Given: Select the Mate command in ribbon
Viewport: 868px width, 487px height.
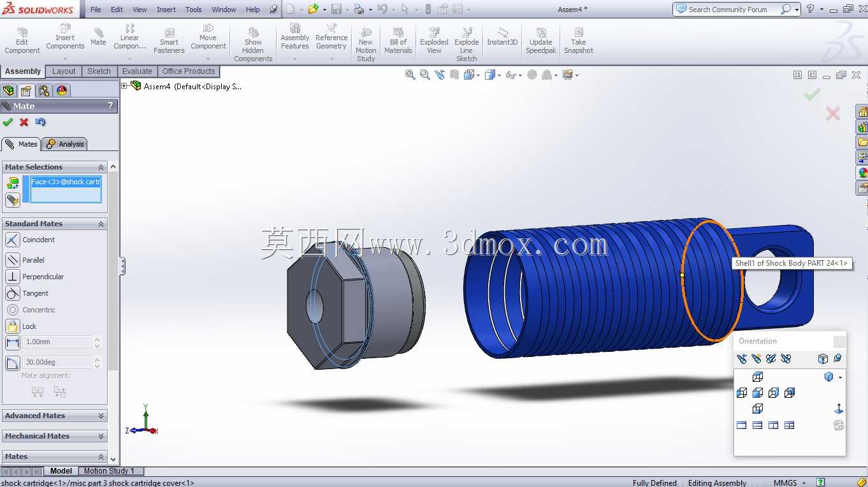Looking at the screenshot, I should click(98, 36).
